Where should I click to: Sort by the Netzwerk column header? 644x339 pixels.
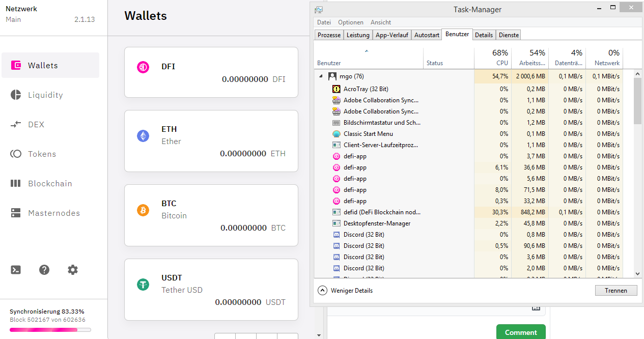pyautogui.click(x=604, y=58)
